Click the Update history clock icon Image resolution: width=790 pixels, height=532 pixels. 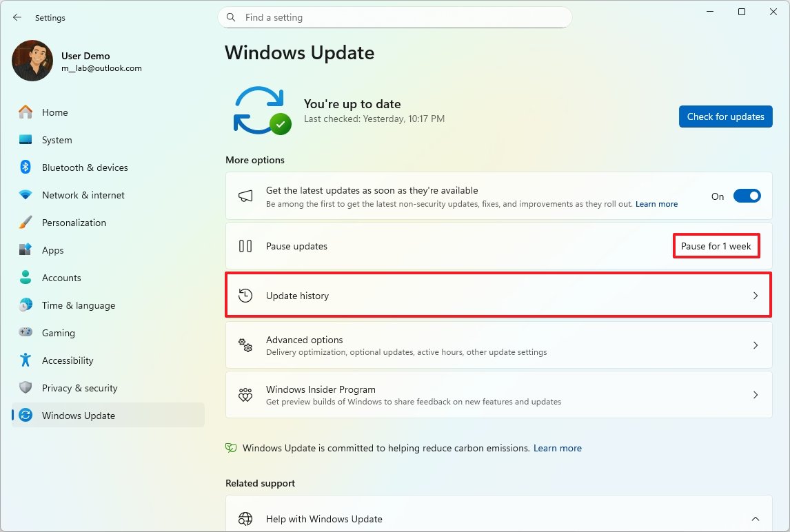tap(246, 295)
